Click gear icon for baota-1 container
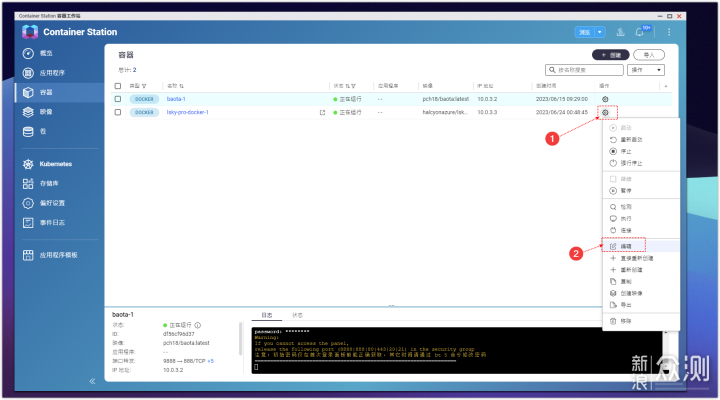The height and width of the screenshot is (400, 720). [603, 99]
